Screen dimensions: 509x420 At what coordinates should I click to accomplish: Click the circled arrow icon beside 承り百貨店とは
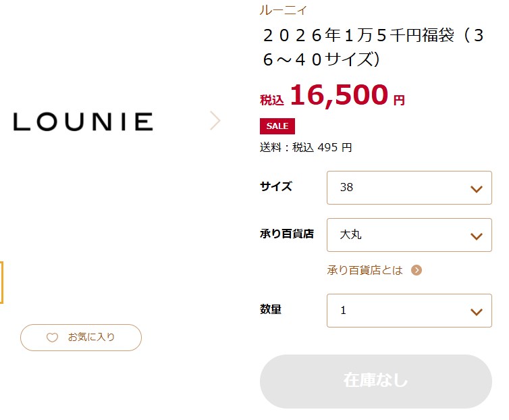(417, 270)
